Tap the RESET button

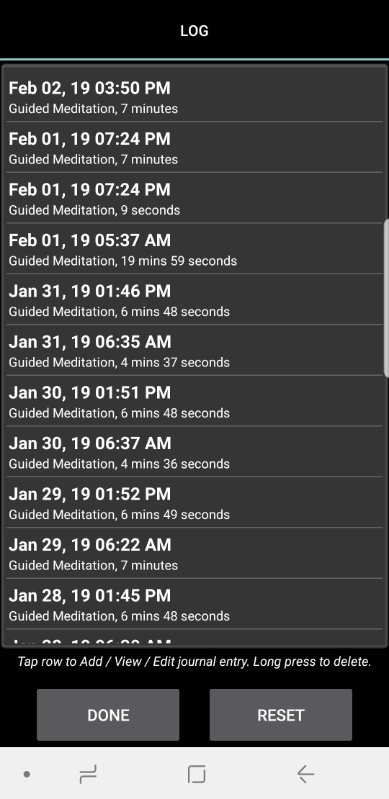280,715
